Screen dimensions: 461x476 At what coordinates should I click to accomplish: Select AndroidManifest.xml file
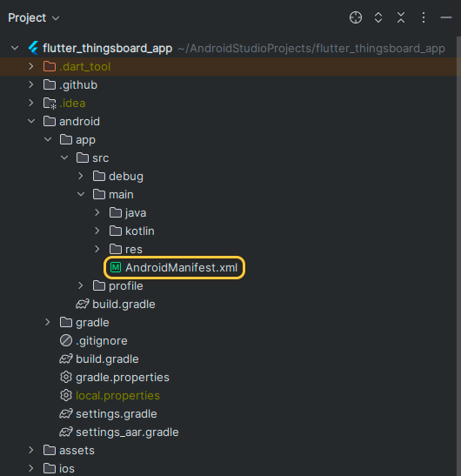pyautogui.click(x=181, y=267)
